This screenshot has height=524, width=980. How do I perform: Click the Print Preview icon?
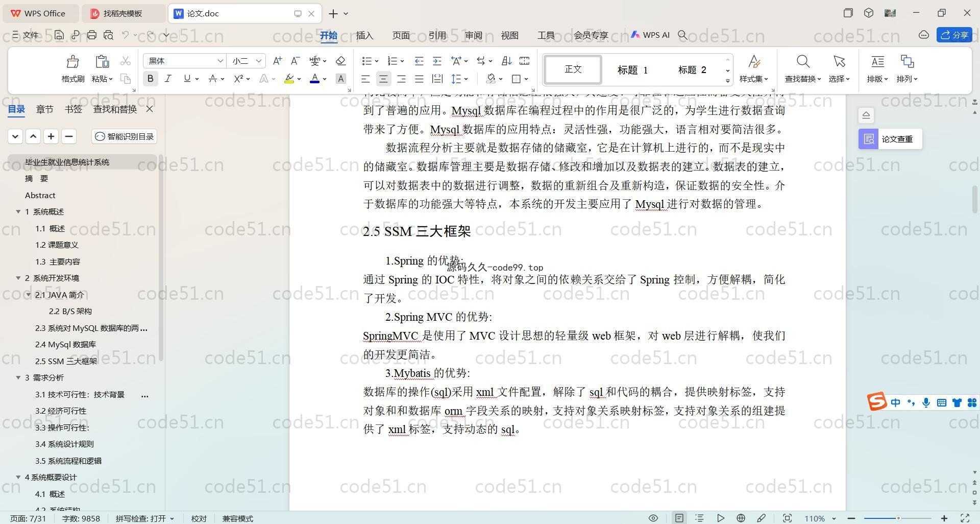pos(108,35)
